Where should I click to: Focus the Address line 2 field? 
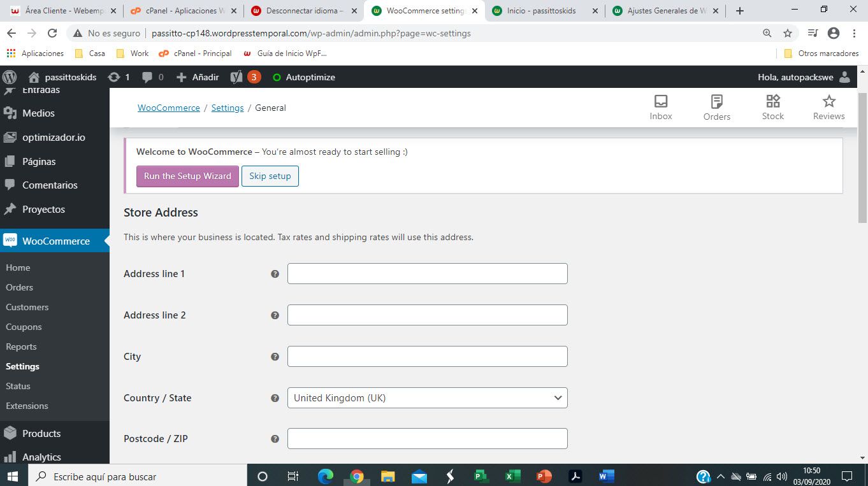[427, 315]
